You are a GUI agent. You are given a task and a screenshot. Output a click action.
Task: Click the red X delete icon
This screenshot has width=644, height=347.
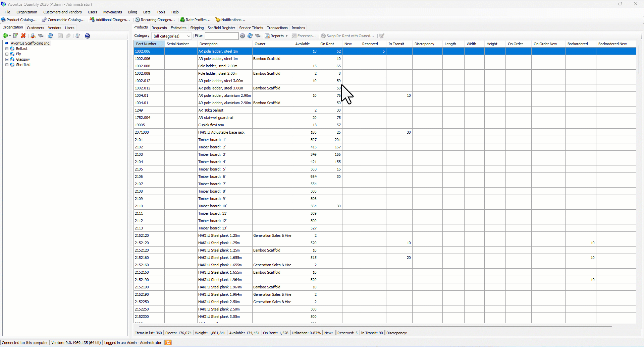(23, 36)
